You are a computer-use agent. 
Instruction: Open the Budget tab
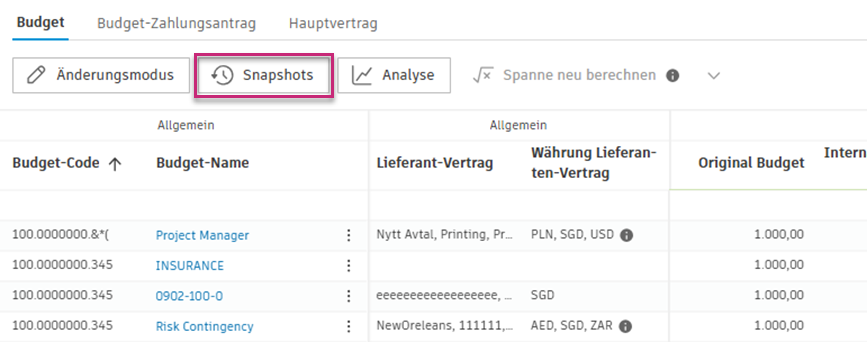40,23
